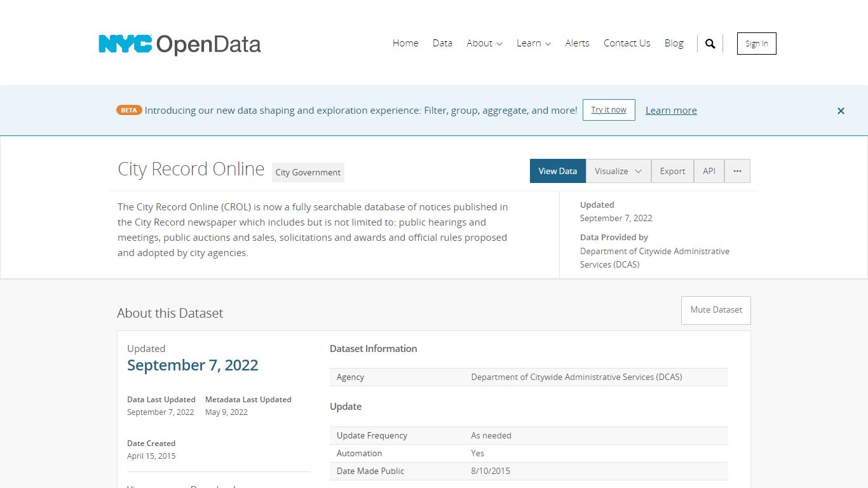Expand the Learn navigation dropdown
Screen dimensions: 868x488
click(x=533, y=43)
